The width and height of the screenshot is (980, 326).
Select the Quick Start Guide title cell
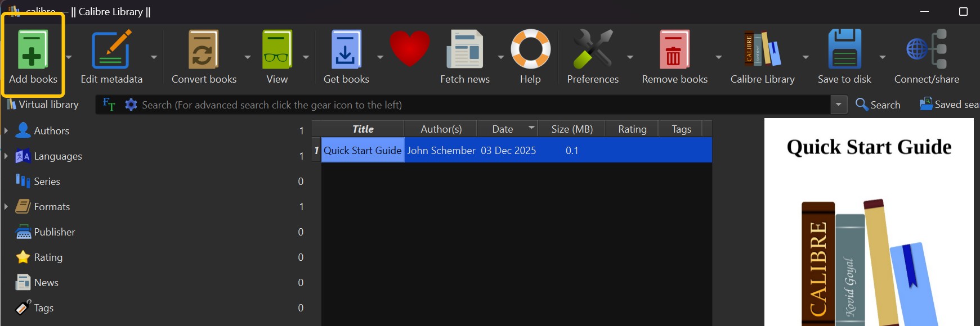pyautogui.click(x=363, y=150)
